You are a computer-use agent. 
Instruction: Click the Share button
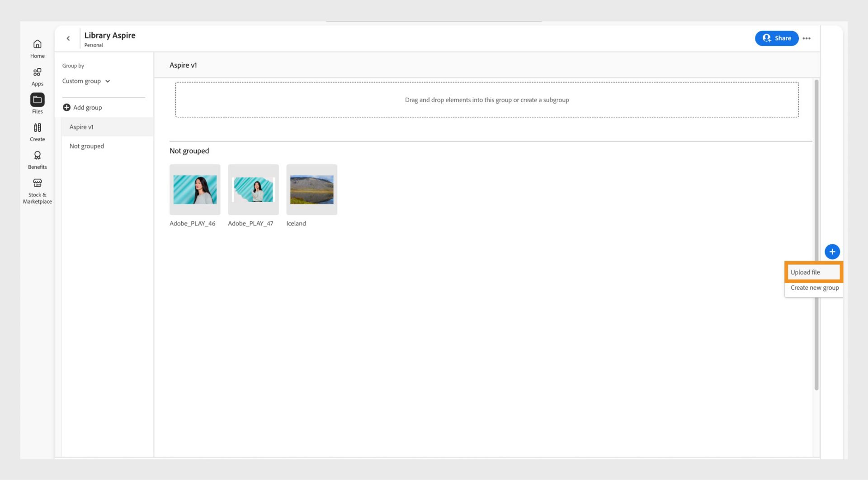[776, 38]
